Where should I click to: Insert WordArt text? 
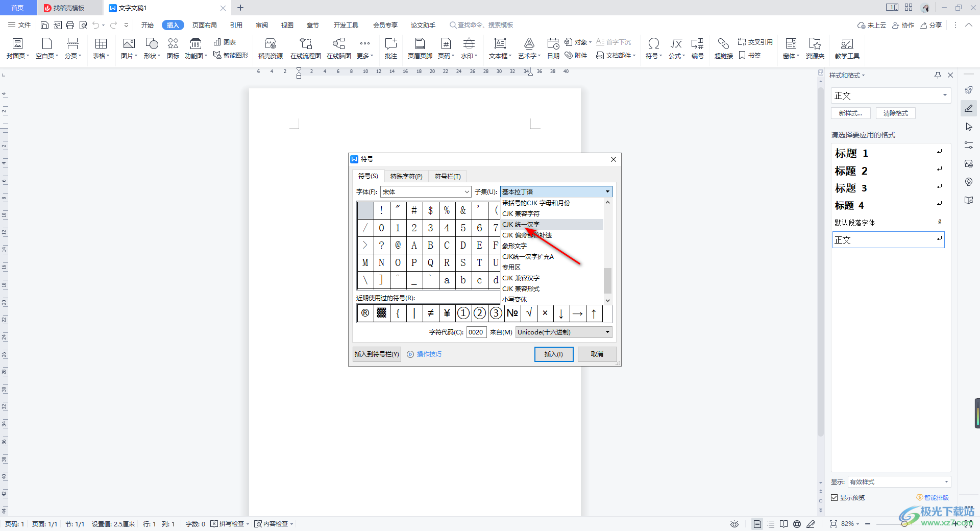[529, 49]
